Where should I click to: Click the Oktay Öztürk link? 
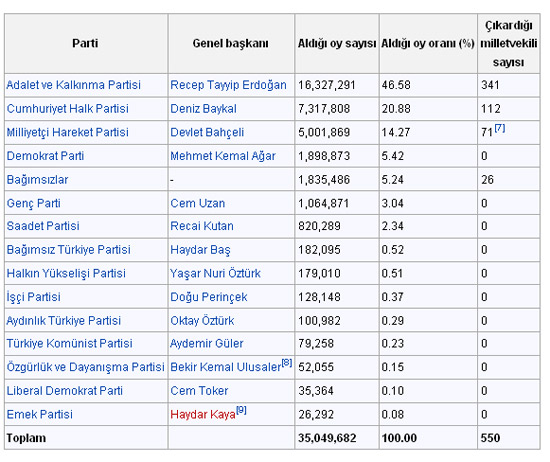202,321
